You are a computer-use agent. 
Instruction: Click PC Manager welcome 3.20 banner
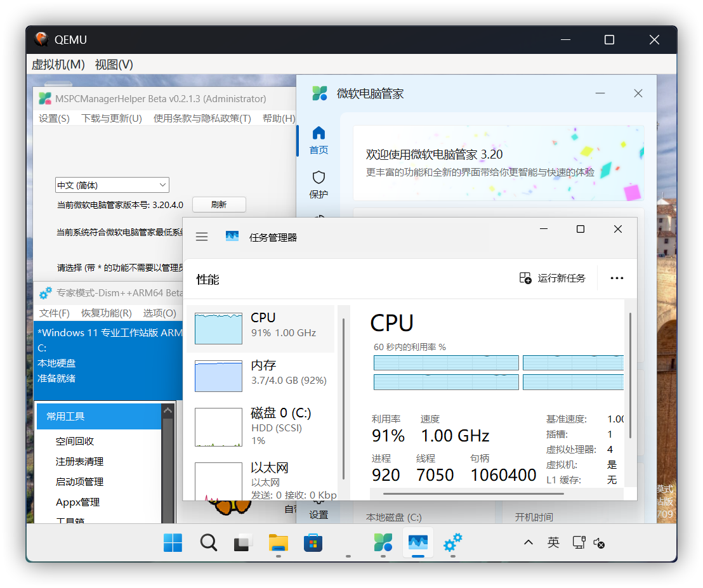499,163
